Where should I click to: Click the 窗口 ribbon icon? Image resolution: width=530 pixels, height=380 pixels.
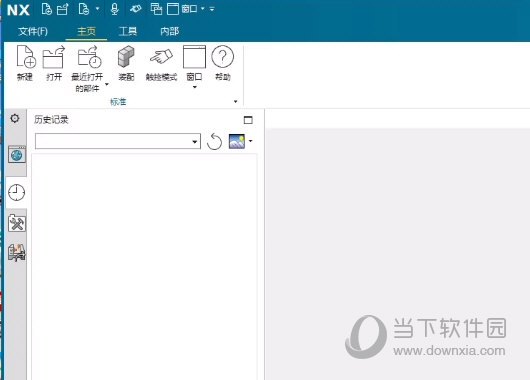pyautogui.click(x=194, y=57)
